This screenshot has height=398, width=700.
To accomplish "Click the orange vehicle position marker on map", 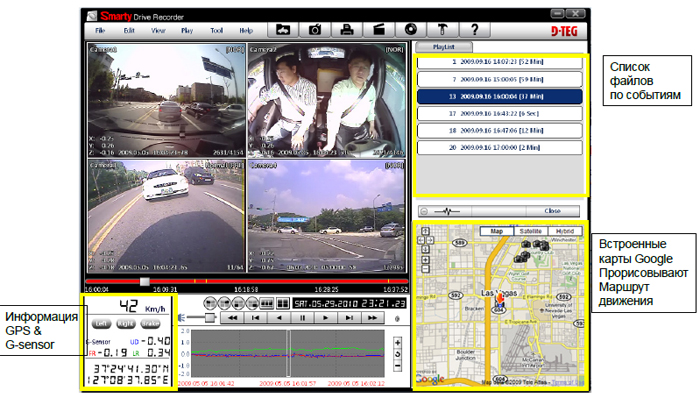I will pyautogui.click(x=500, y=298).
